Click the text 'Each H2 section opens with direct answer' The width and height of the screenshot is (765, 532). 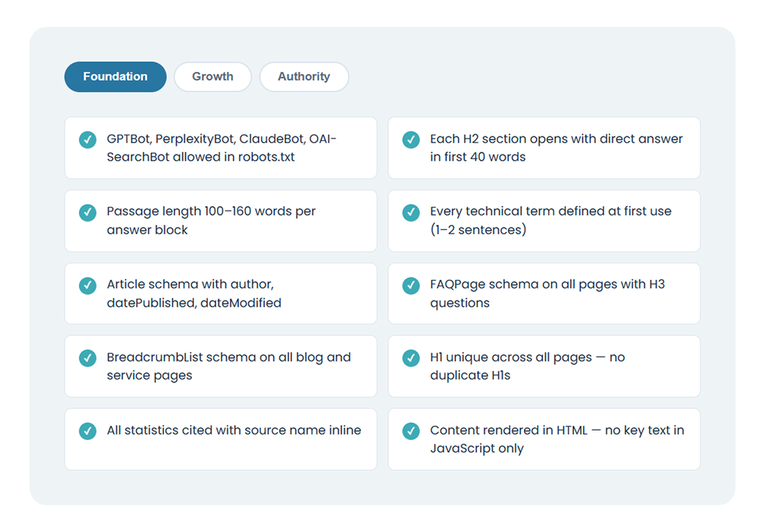click(x=556, y=139)
